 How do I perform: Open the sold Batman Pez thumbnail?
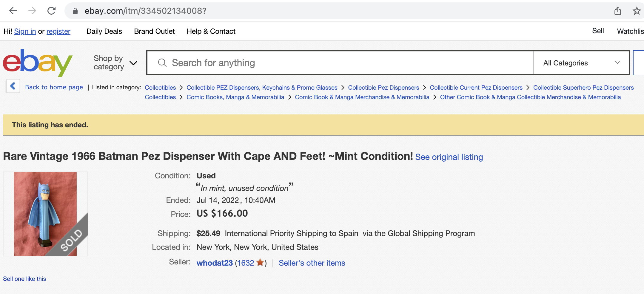click(45, 214)
